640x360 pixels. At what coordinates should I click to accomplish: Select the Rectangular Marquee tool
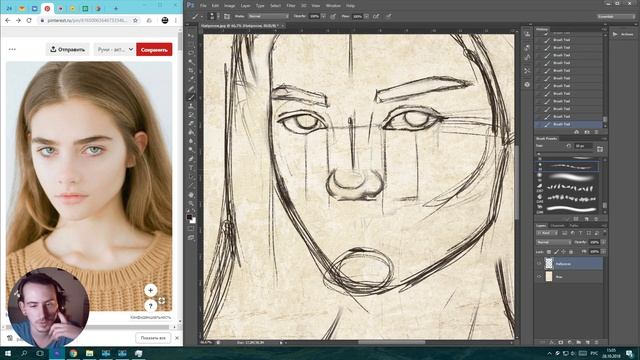pyautogui.click(x=191, y=44)
